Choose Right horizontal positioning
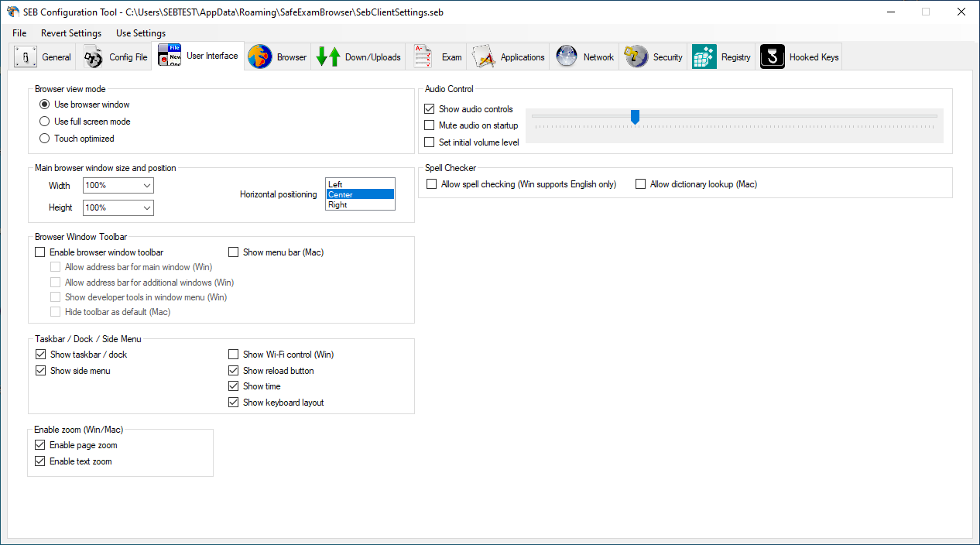 point(360,204)
